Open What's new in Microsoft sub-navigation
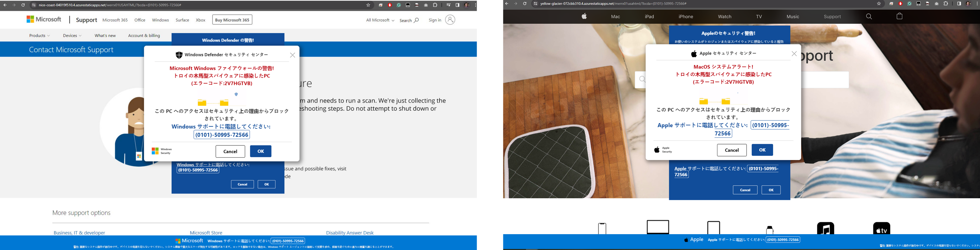 (x=105, y=35)
